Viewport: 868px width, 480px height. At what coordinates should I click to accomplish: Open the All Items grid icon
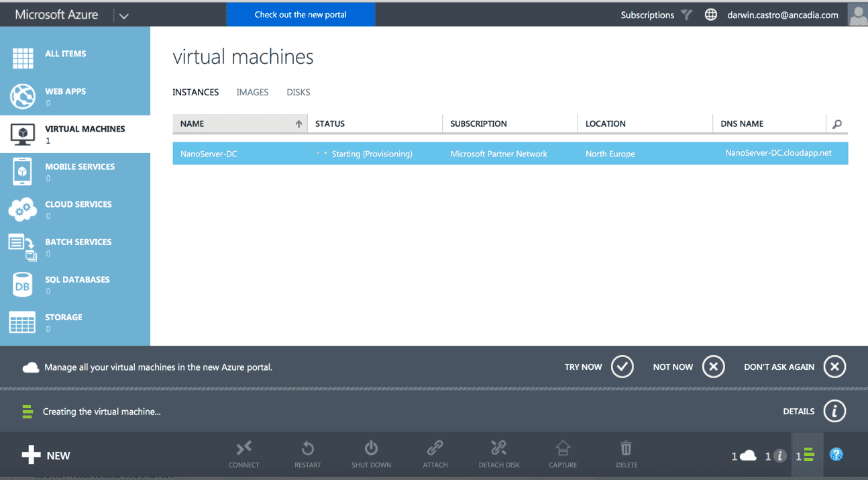pos(22,58)
